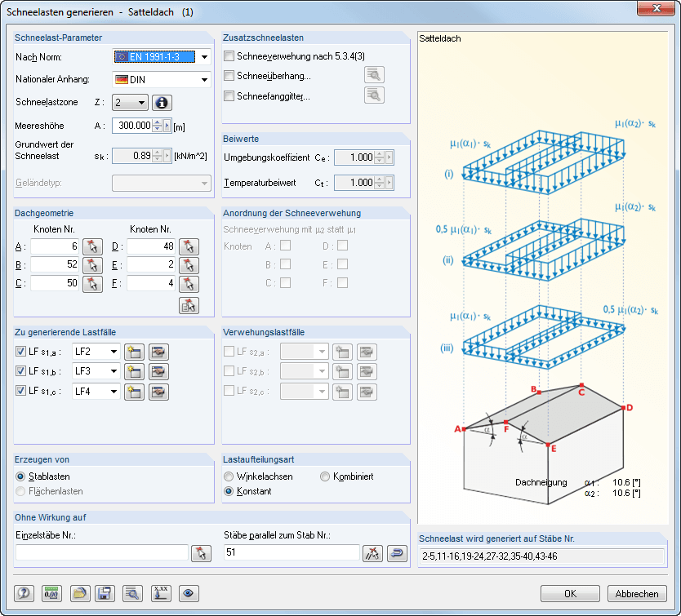Select the Kombiniert load distribution option
This screenshot has width=681, height=616.
(x=325, y=476)
